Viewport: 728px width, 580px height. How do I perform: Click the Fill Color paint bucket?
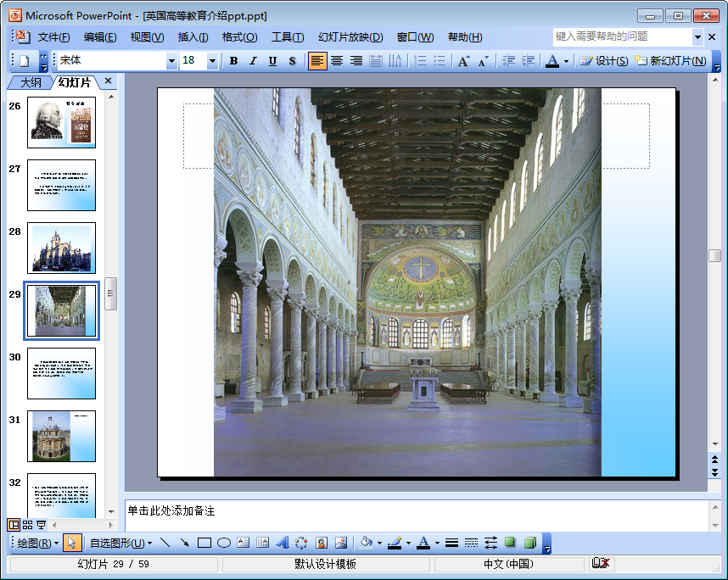(x=367, y=543)
